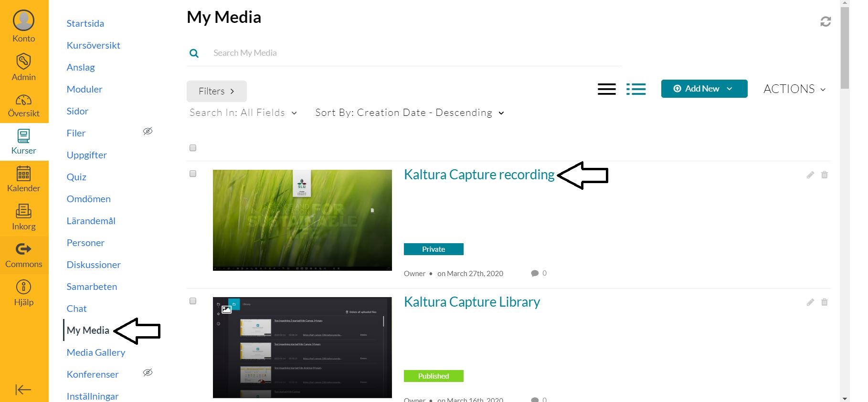Open Diskussioner link
This screenshot has width=868, height=402.
pyautogui.click(x=94, y=265)
